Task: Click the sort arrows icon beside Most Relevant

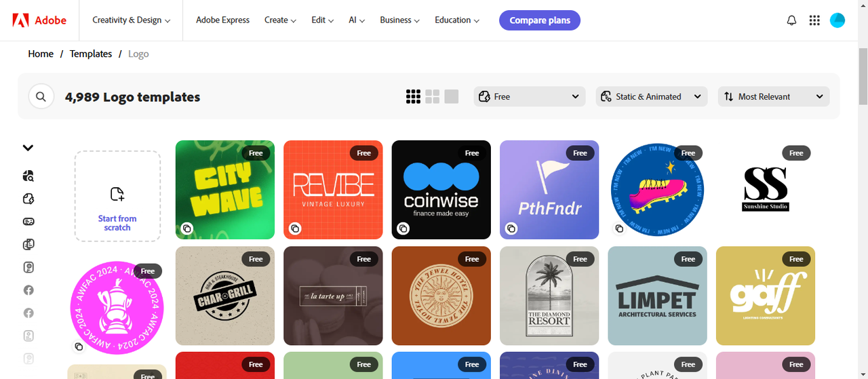Action: point(729,97)
